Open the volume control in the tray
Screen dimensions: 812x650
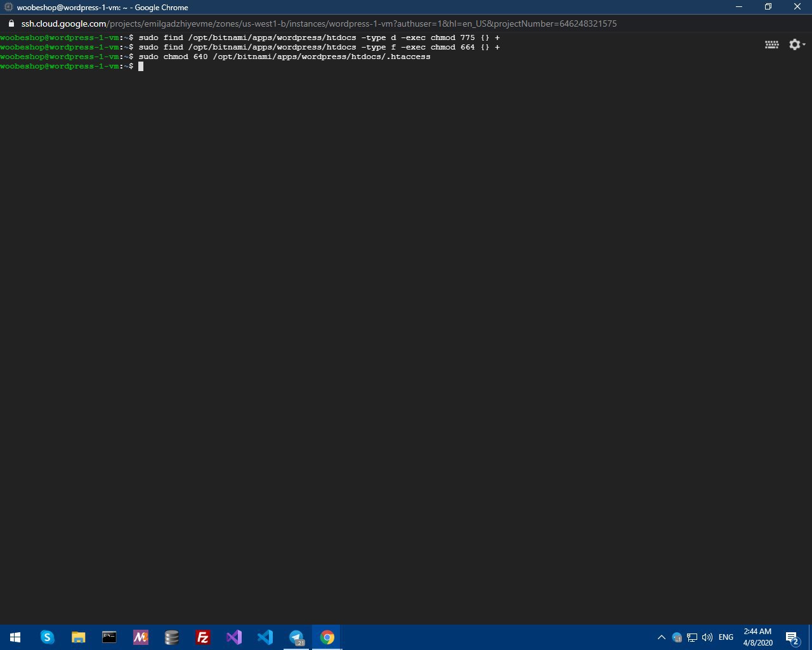707,637
